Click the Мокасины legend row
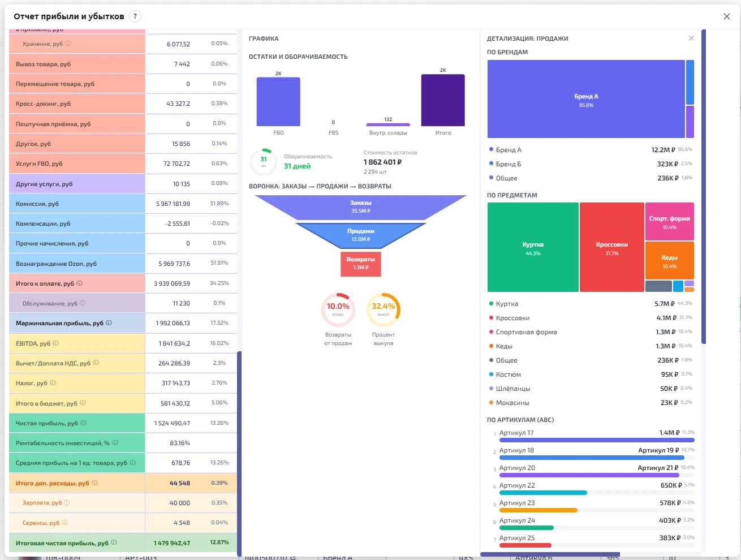 point(591,403)
